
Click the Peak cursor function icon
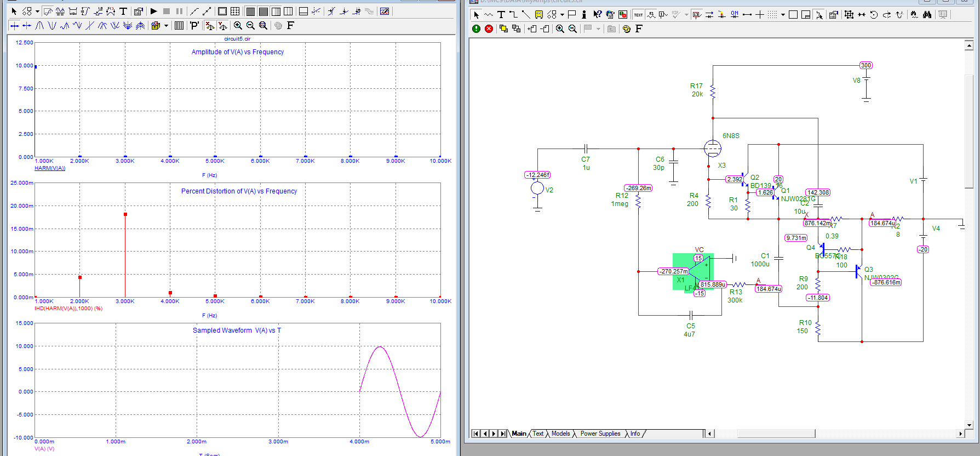39,25
